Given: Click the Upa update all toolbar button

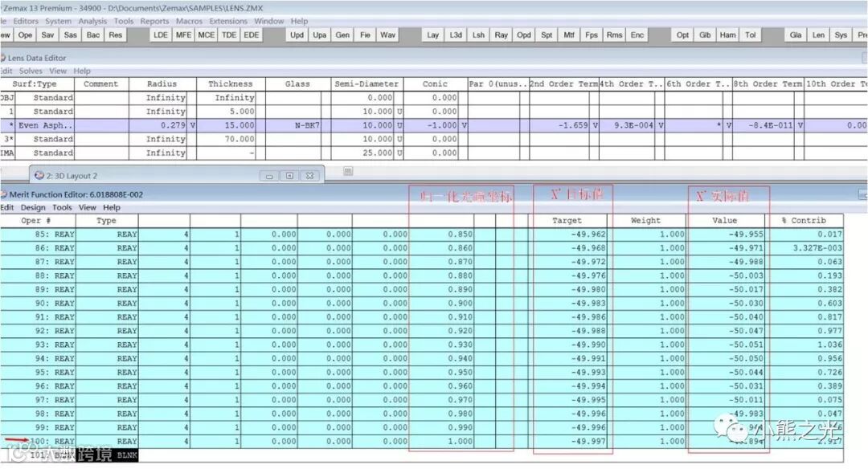Looking at the screenshot, I should click(319, 35).
